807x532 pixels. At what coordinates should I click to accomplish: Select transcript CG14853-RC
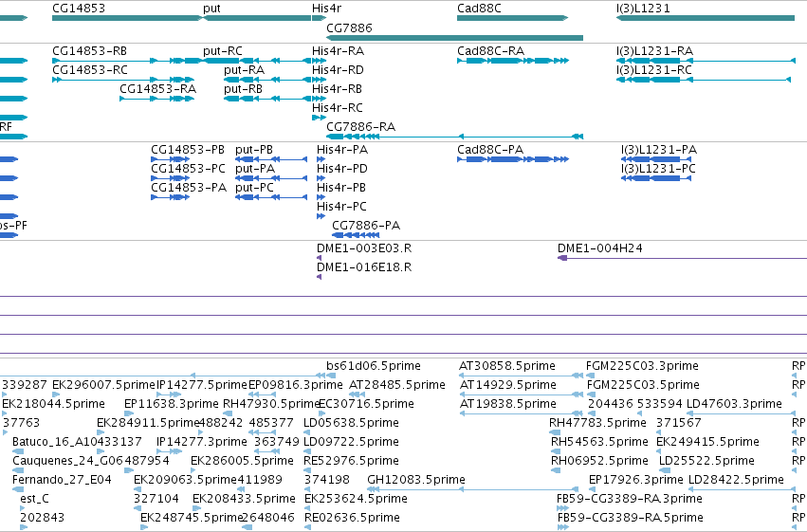click(x=123, y=80)
